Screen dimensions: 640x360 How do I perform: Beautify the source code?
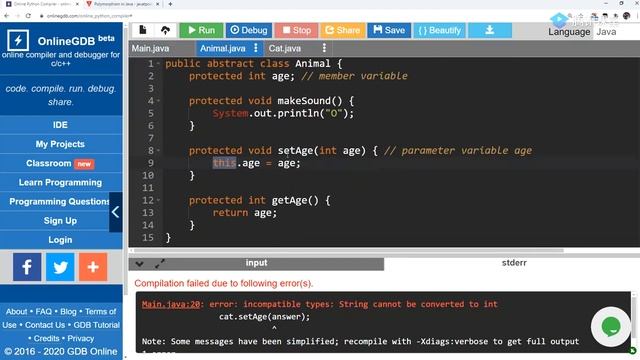(439, 30)
